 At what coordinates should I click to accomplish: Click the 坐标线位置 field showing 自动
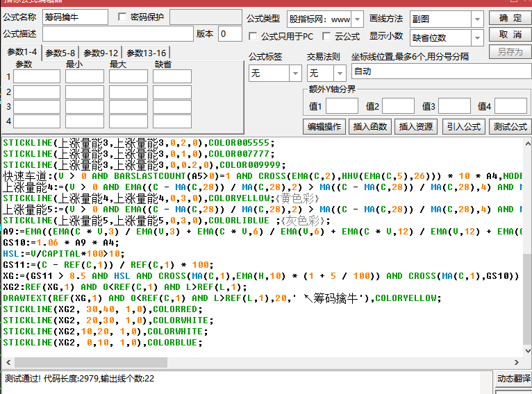coord(442,71)
